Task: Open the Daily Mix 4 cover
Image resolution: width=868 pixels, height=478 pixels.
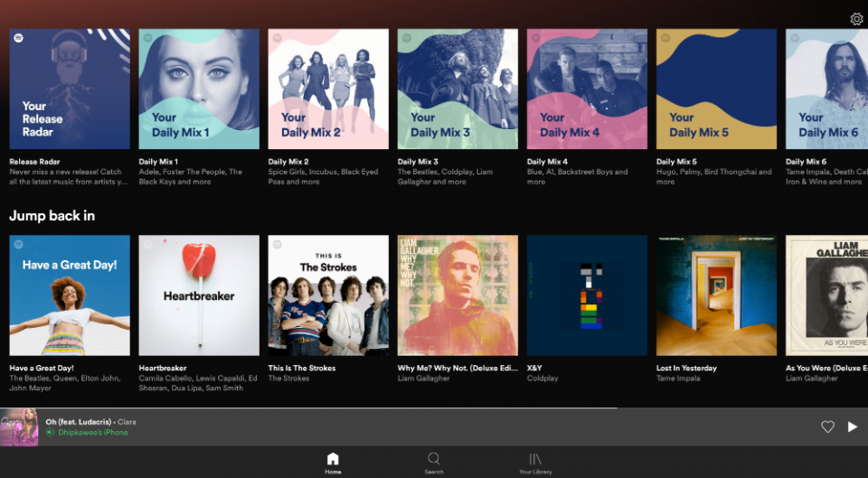Action: [x=587, y=89]
